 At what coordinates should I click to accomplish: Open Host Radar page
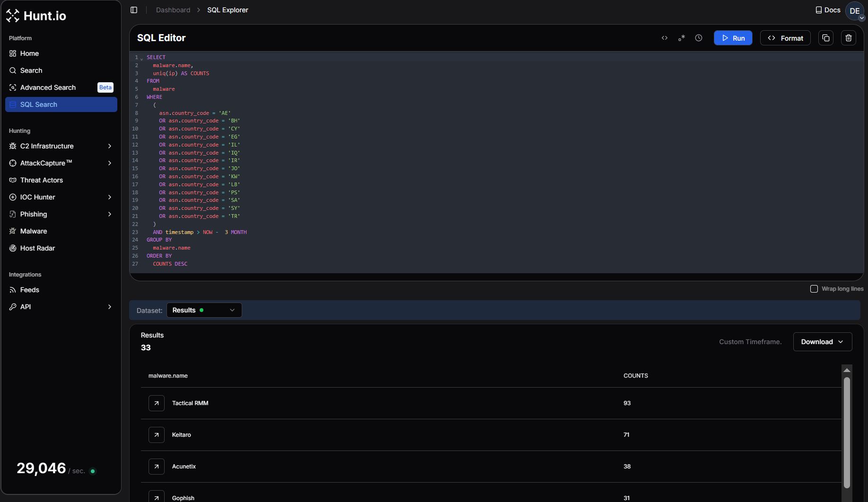coord(61,248)
